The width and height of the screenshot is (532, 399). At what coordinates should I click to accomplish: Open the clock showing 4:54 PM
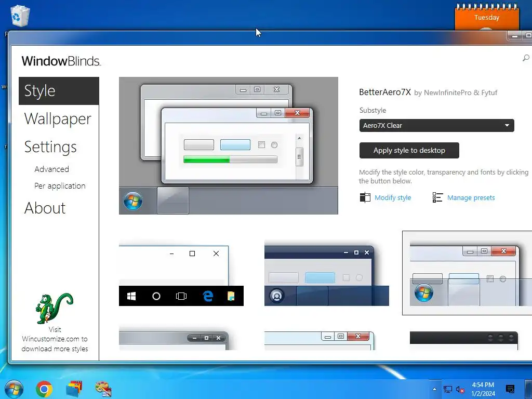click(483, 389)
